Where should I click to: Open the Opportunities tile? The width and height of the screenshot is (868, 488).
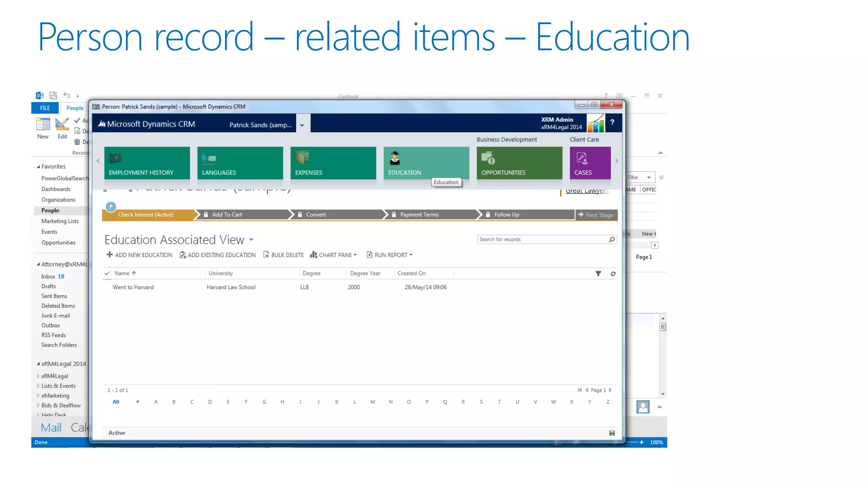tap(519, 163)
